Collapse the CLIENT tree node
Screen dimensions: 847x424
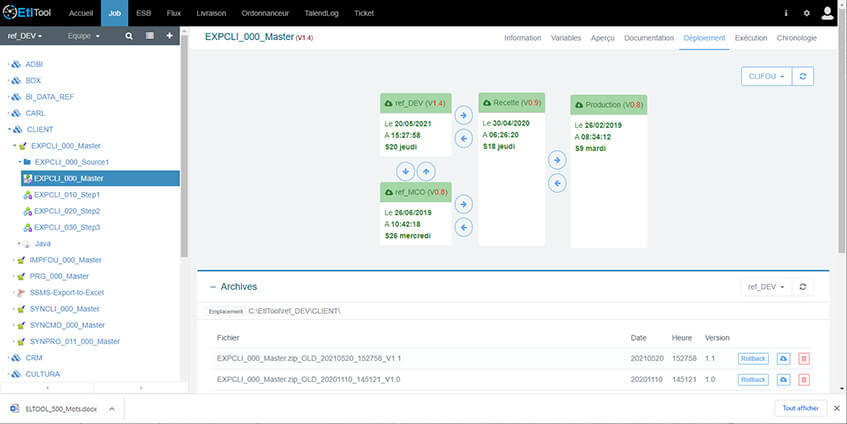coord(9,130)
